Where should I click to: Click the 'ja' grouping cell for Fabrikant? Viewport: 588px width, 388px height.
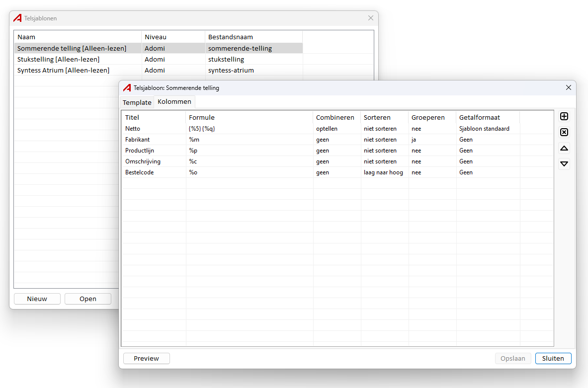[x=432, y=140]
